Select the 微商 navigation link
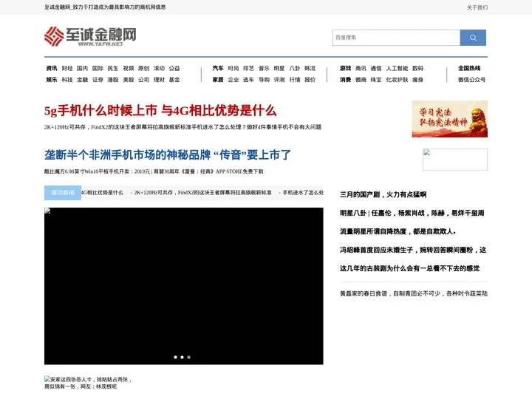532x399 pixels. pyautogui.click(x=361, y=80)
